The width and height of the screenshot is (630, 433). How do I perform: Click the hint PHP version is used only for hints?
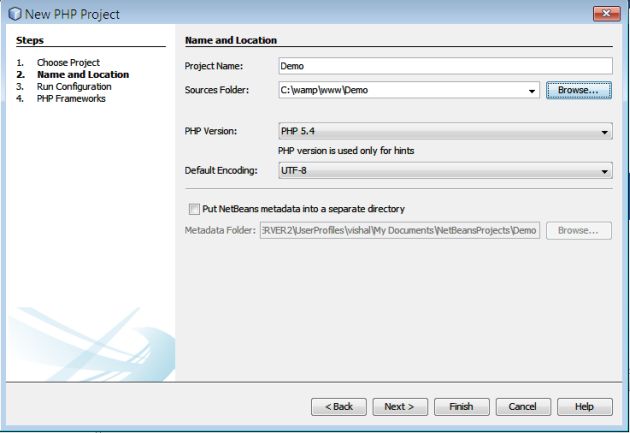[346, 151]
